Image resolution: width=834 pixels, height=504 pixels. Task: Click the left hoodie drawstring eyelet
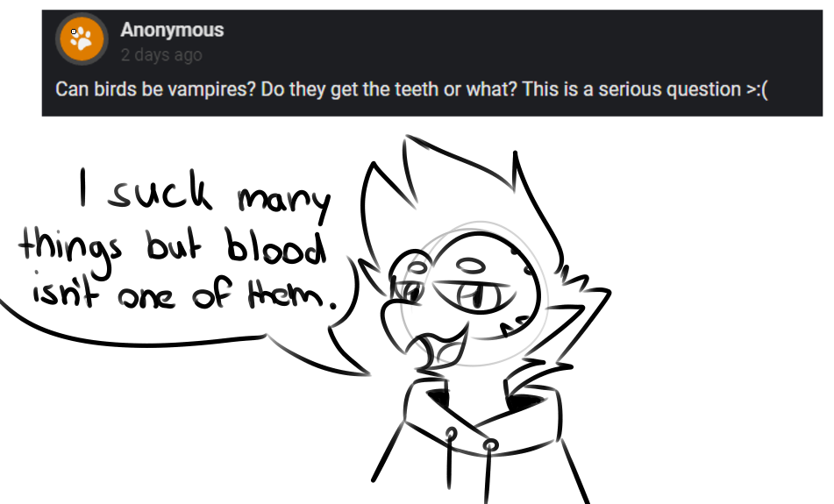[451, 434]
